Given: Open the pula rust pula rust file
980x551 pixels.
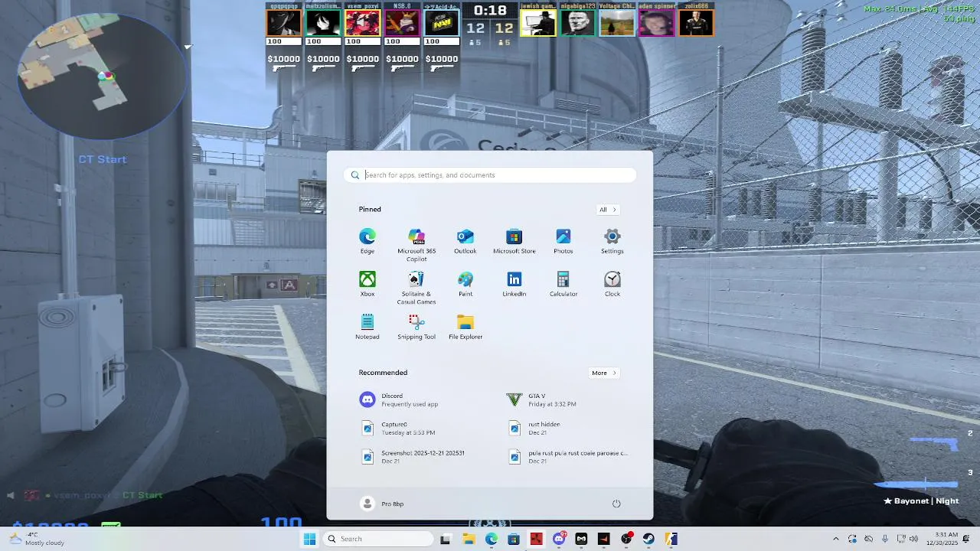Looking at the screenshot, I should (567, 456).
